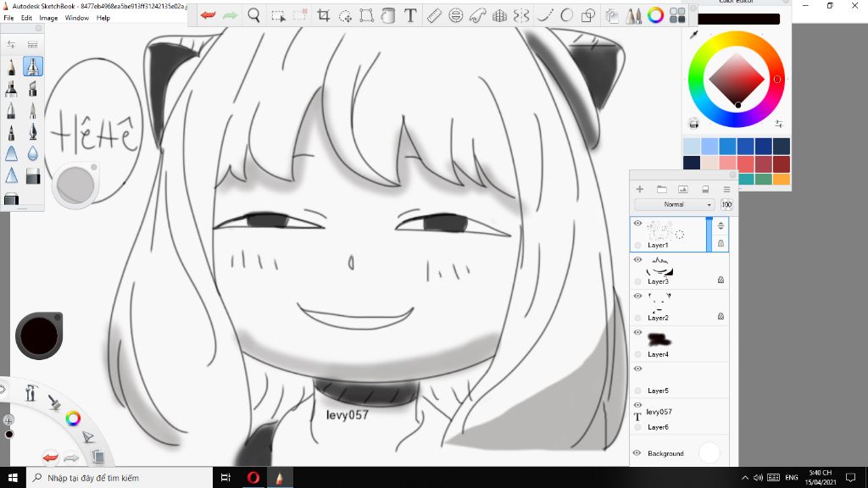
Task: Open the Window menu
Action: (x=77, y=18)
